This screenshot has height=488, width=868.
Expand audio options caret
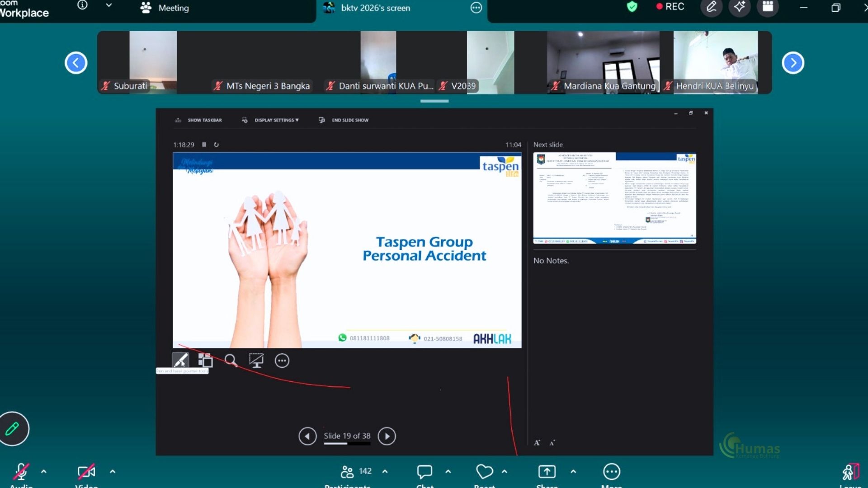[x=44, y=472]
